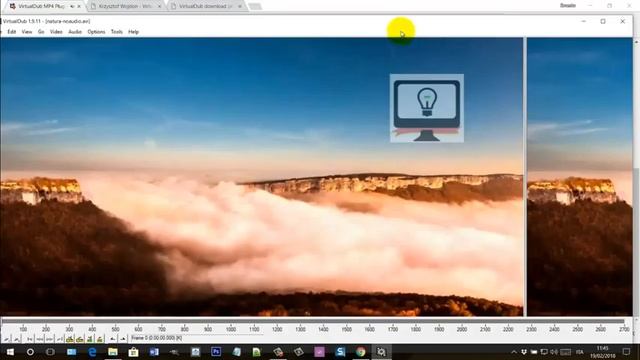Click the input video preview pane
The height and width of the screenshot is (360, 640).
[261, 177]
